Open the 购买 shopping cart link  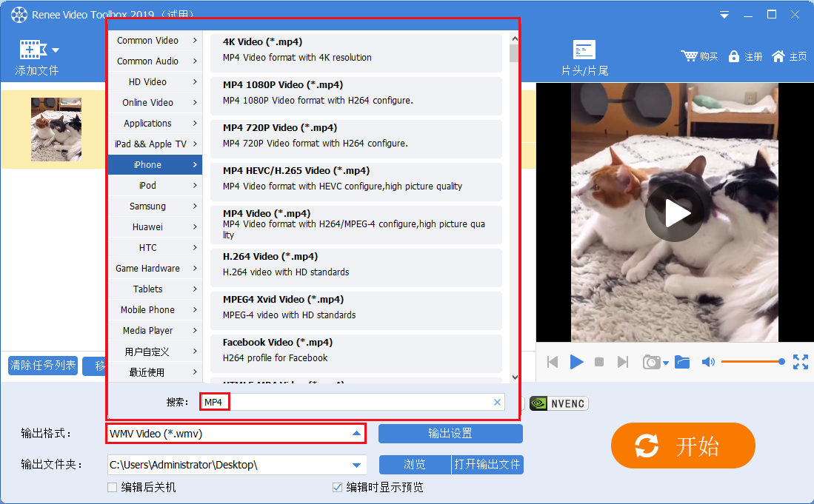pos(699,56)
